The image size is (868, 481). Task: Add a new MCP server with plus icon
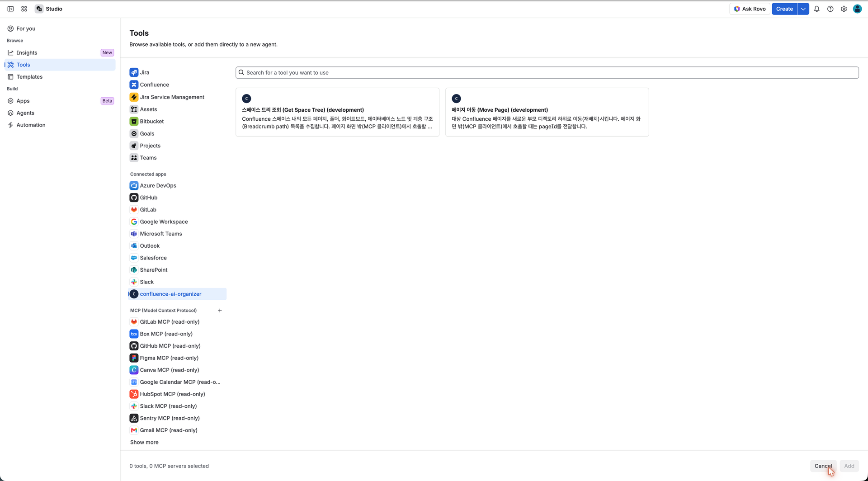[220, 311]
